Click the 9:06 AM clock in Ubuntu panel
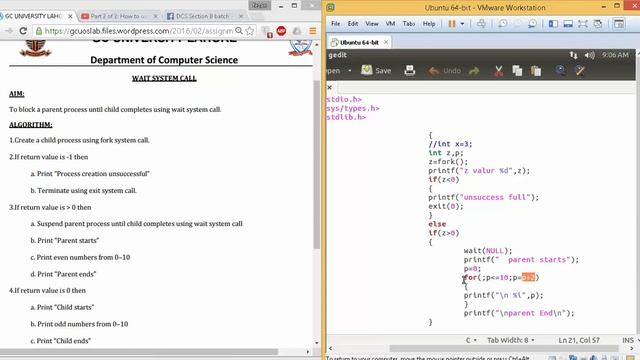The image size is (640, 360). [615, 55]
